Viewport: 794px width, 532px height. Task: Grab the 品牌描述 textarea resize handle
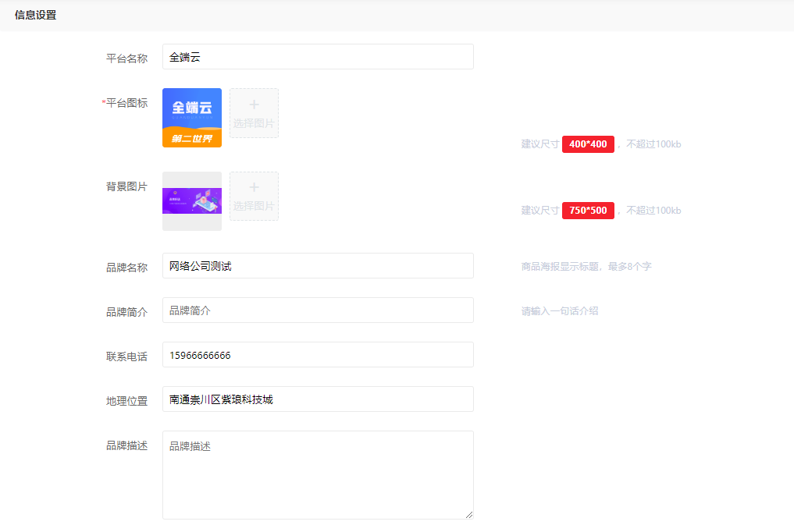coord(469,515)
